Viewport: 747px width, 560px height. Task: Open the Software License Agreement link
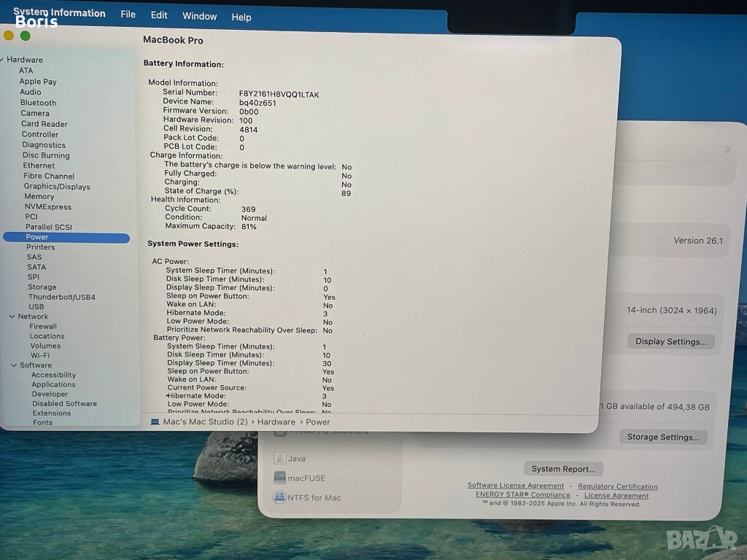pyautogui.click(x=516, y=486)
